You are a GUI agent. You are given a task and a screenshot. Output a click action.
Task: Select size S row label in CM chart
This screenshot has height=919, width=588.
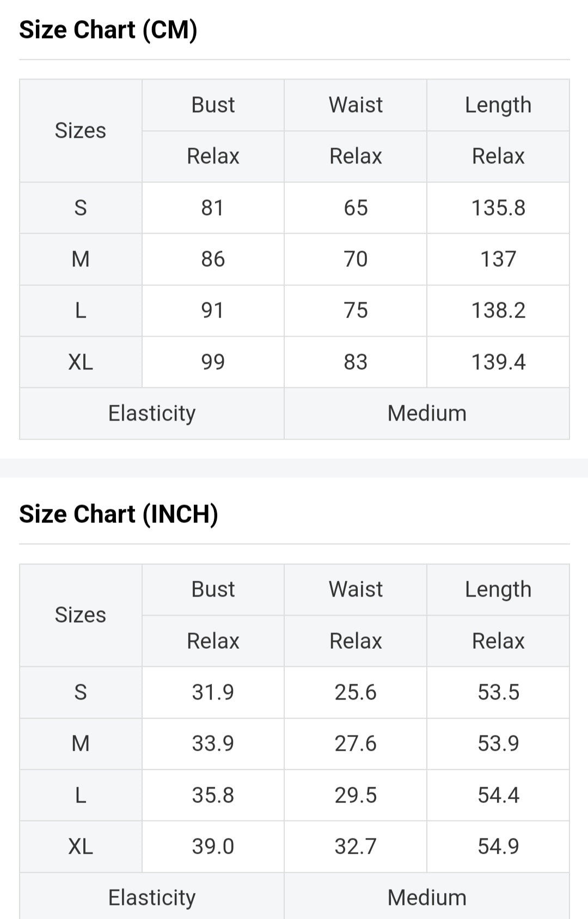(x=81, y=208)
